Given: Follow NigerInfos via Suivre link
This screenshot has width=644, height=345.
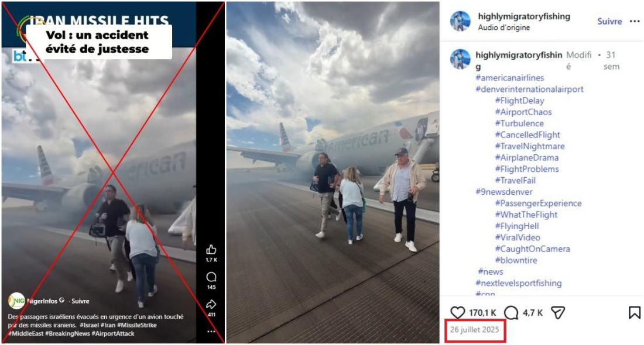Looking at the screenshot, I should (x=80, y=301).
